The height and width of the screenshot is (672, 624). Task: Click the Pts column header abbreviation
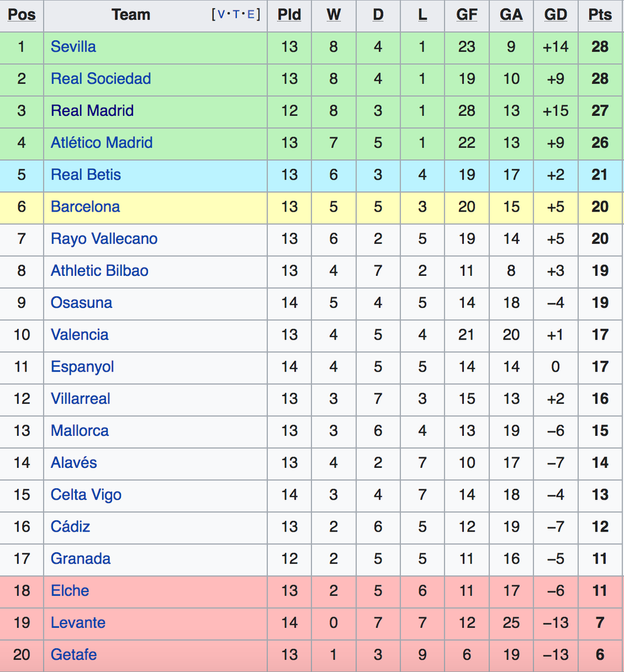click(x=600, y=14)
